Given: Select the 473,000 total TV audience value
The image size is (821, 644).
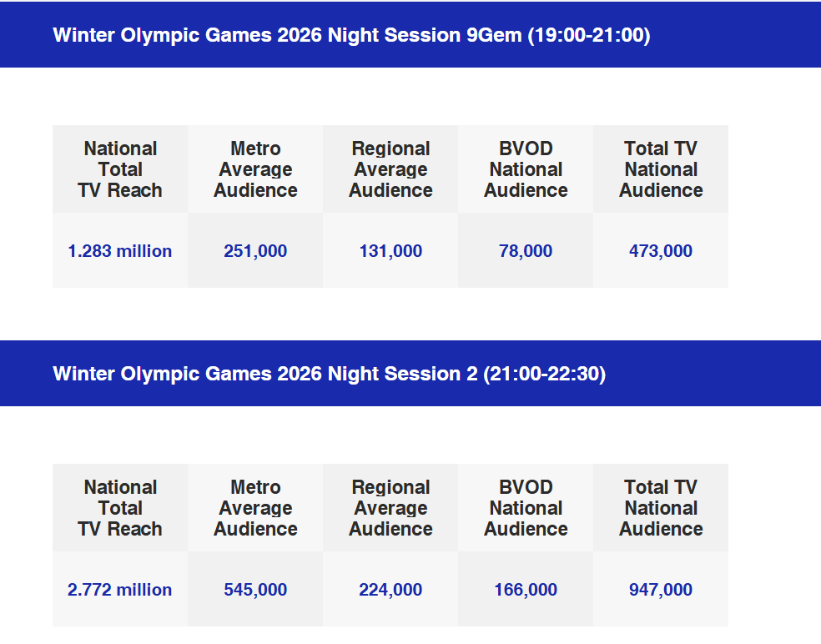Looking at the screenshot, I should tap(661, 251).
